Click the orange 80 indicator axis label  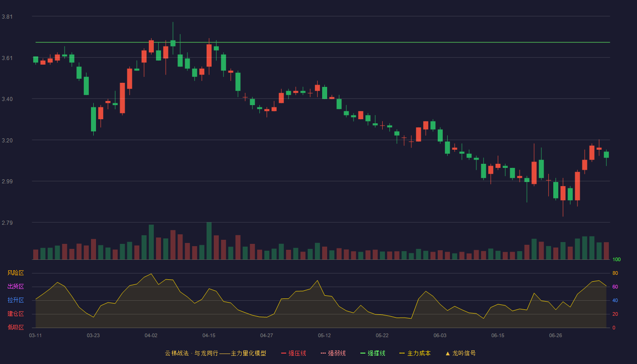coord(615,273)
